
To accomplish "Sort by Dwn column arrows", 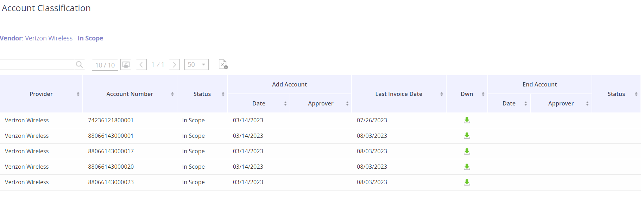I will (x=483, y=94).
